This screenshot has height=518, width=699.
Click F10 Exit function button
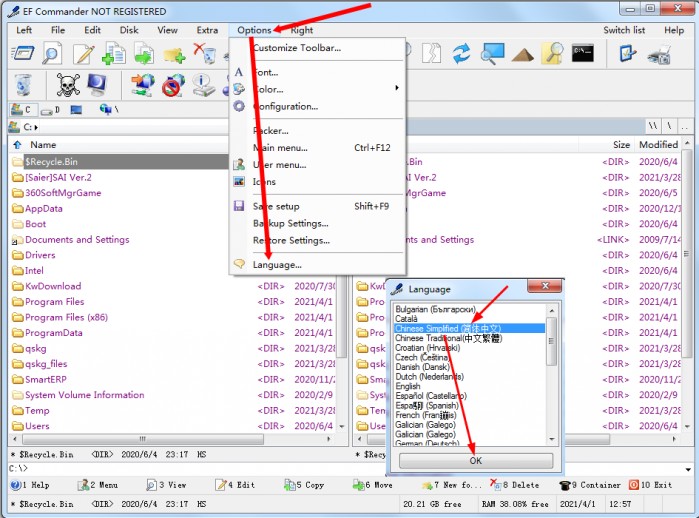[x=650, y=485]
